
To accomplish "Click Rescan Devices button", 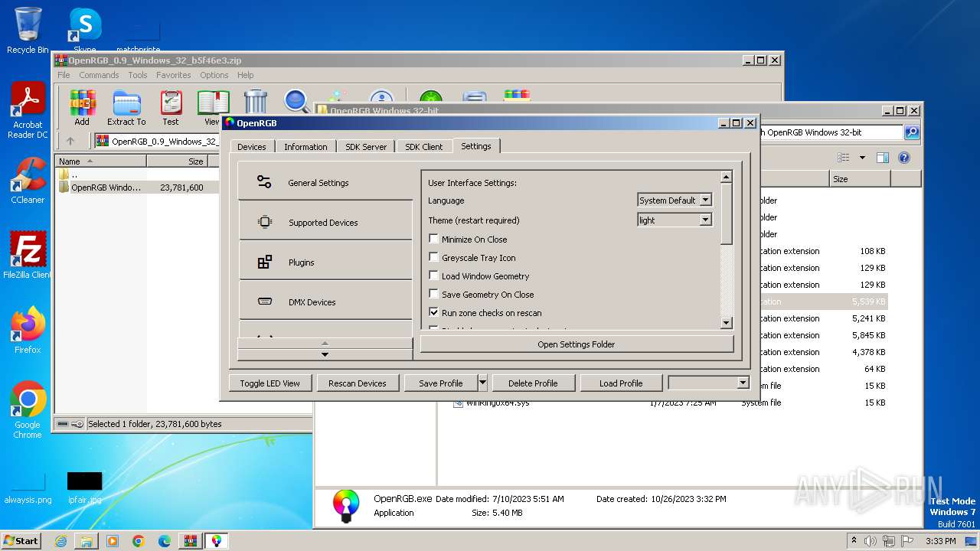I will click(358, 383).
